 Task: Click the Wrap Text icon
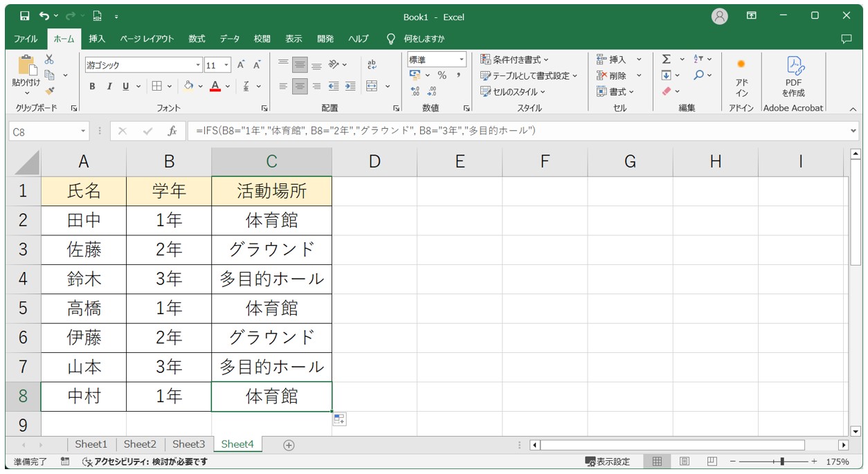372,64
